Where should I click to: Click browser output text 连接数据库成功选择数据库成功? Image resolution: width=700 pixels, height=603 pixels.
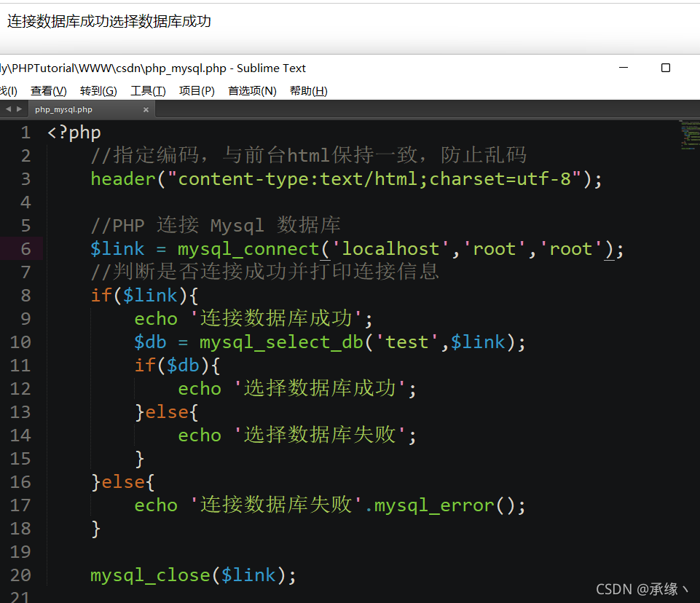coord(109,21)
